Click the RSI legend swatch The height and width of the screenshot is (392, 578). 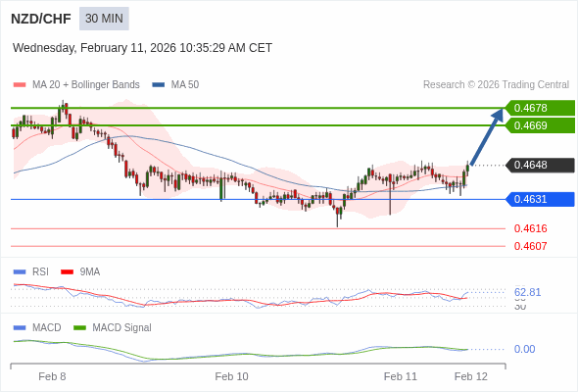20,272
